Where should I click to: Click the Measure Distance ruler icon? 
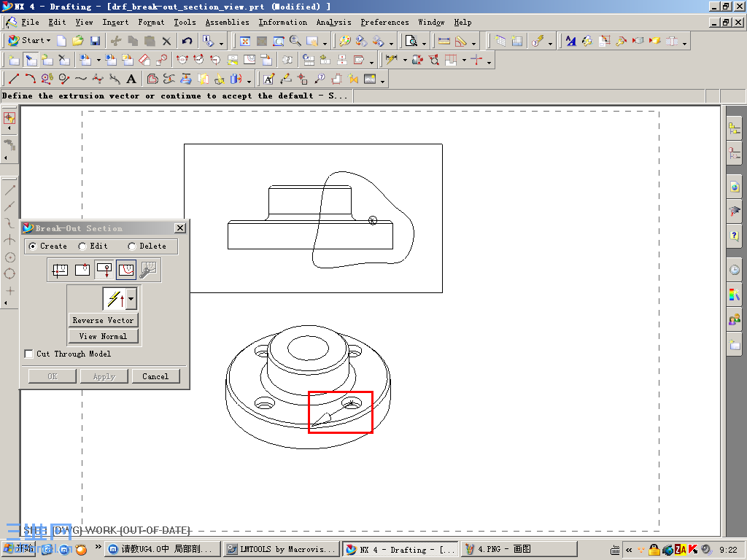pyautogui.click(x=444, y=41)
